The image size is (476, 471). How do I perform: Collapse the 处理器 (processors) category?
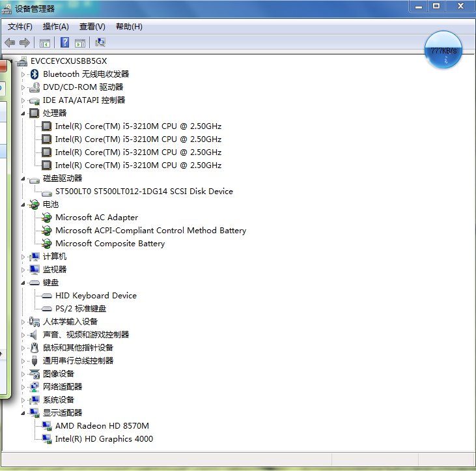(x=23, y=113)
